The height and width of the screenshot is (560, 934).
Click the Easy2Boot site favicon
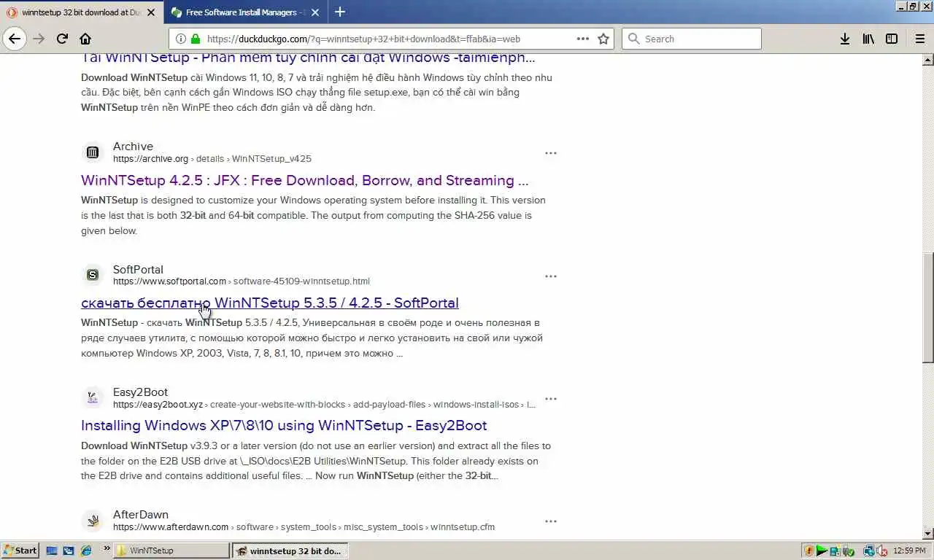(x=93, y=397)
